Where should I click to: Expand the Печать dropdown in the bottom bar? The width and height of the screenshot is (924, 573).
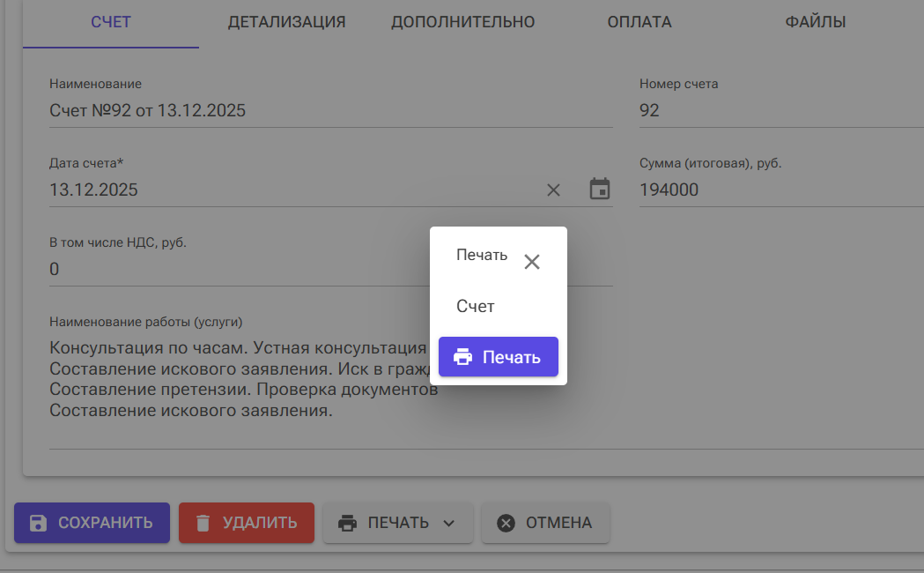[x=398, y=523]
